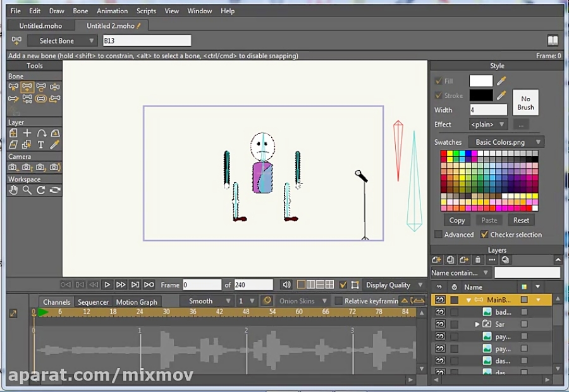569x392 pixels.
Task: Disable the Checker selection checkbox
Action: point(484,235)
